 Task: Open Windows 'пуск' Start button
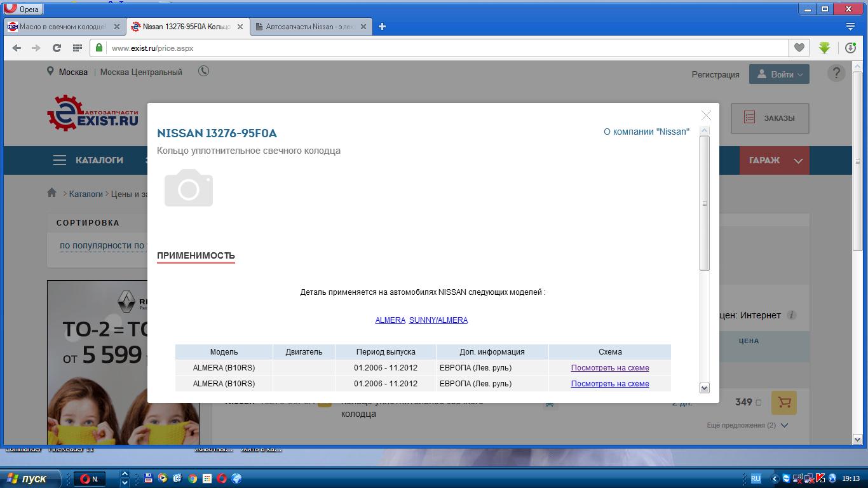coord(31,478)
